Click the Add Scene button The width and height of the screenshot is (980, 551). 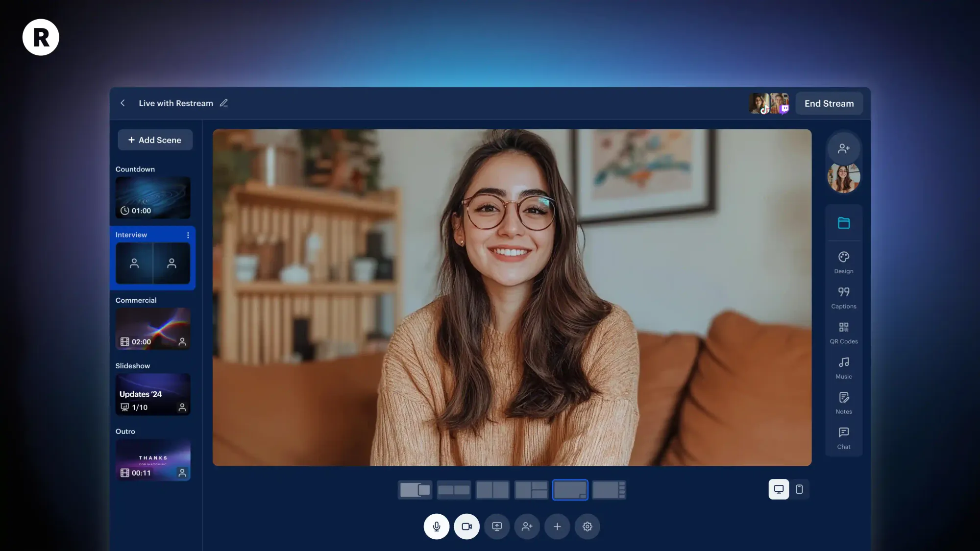click(x=155, y=140)
